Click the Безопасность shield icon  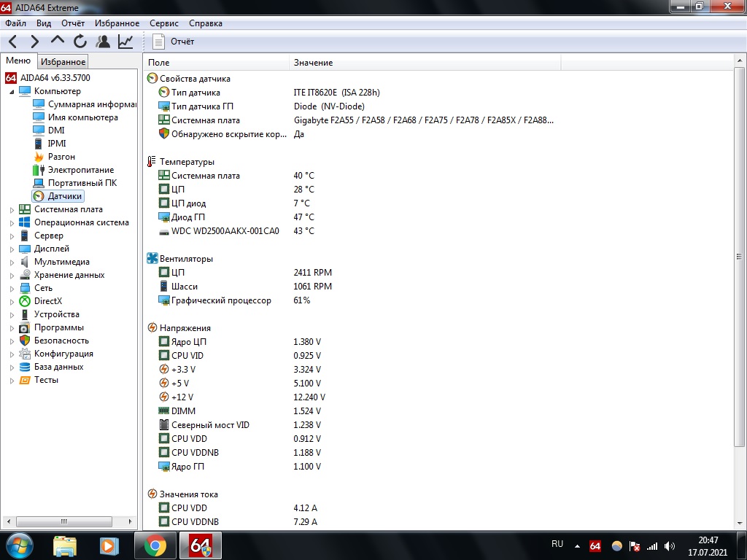point(25,341)
